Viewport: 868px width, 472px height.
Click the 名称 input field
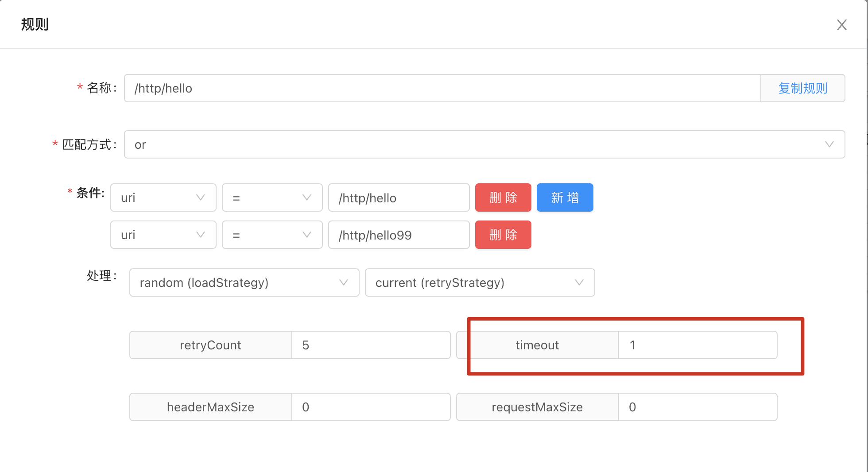pos(442,88)
